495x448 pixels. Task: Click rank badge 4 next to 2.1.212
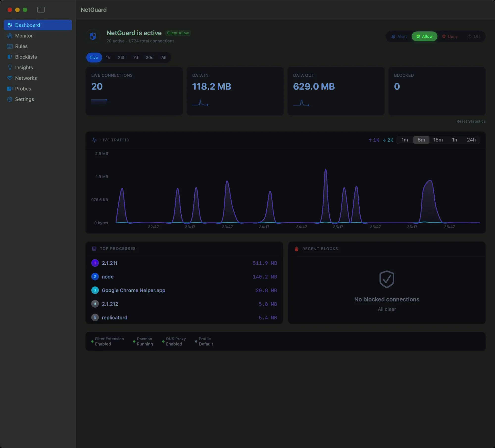(x=95, y=304)
